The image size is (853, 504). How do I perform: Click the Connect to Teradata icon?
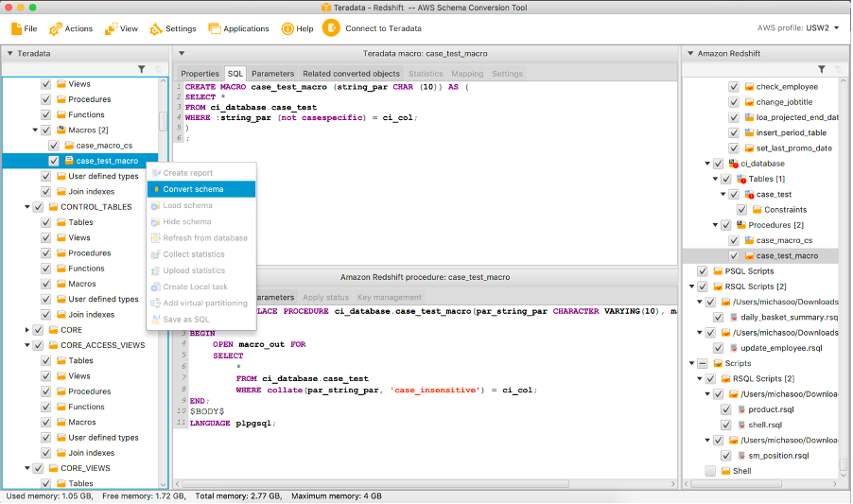(331, 28)
